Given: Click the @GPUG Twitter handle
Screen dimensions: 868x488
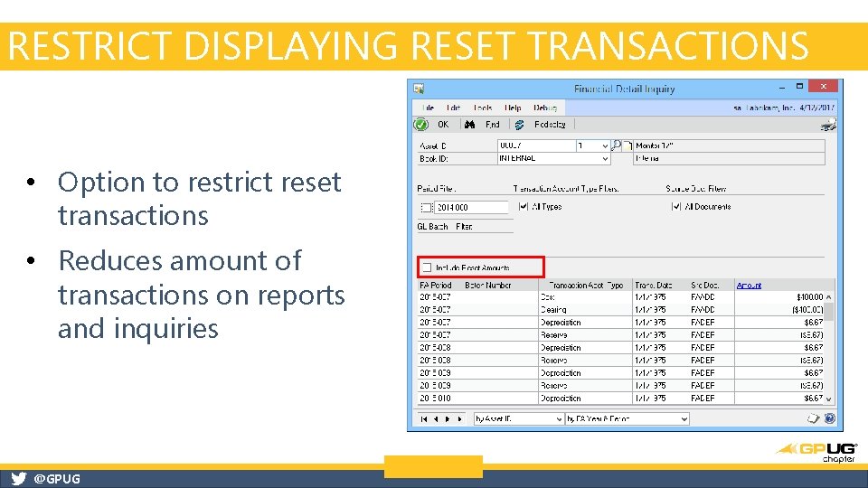Looking at the screenshot, I should (57, 479).
